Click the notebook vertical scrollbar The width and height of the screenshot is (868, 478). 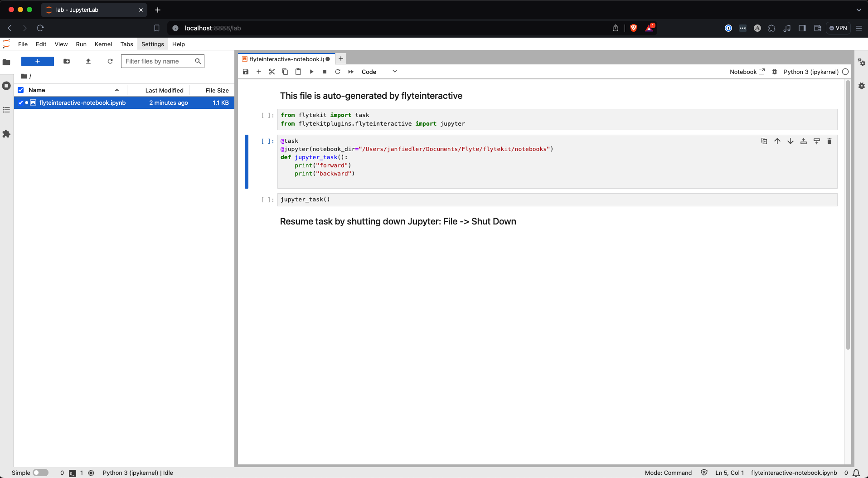pyautogui.click(x=848, y=215)
